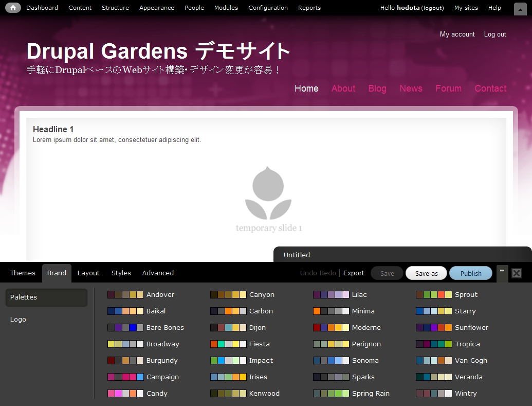This screenshot has height=406, width=532.
Task: Choose the Canyon color palette
Action: pos(242,294)
